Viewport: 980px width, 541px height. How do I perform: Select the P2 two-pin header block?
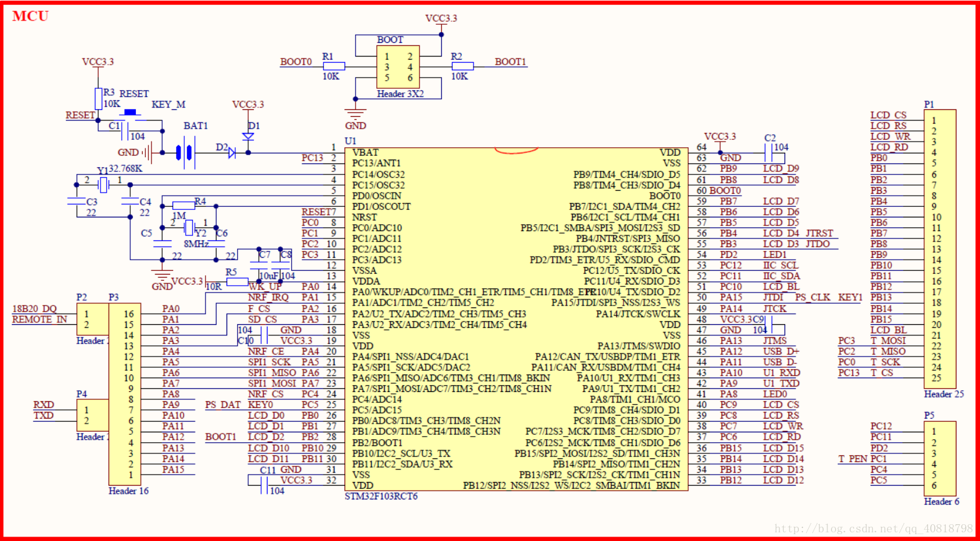coord(92,319)
